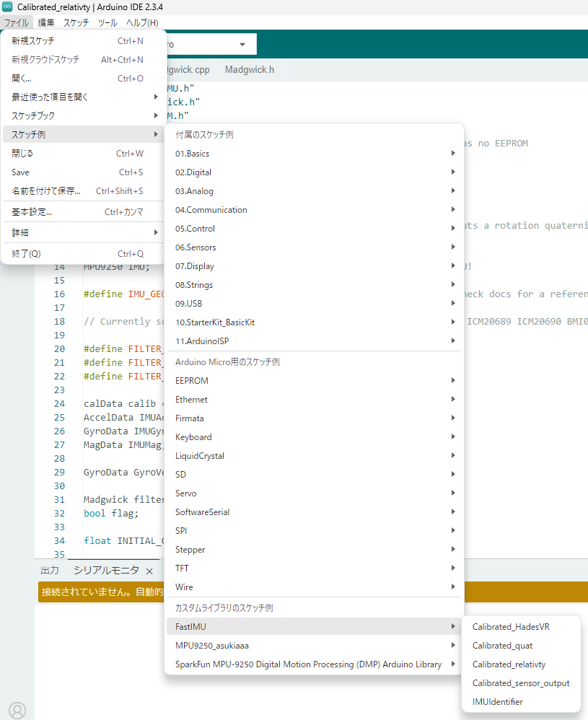
Task: Switch to the 出力 output tab
Action: tap(50, 570)
